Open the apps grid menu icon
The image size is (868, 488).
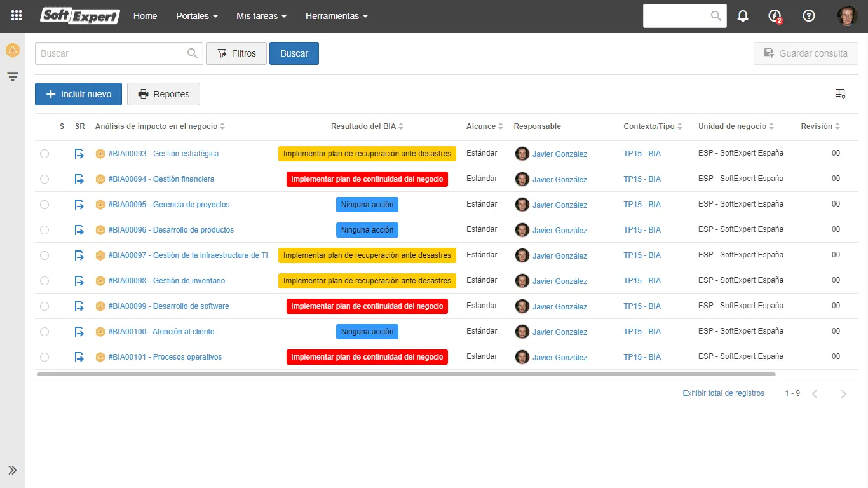17,16
